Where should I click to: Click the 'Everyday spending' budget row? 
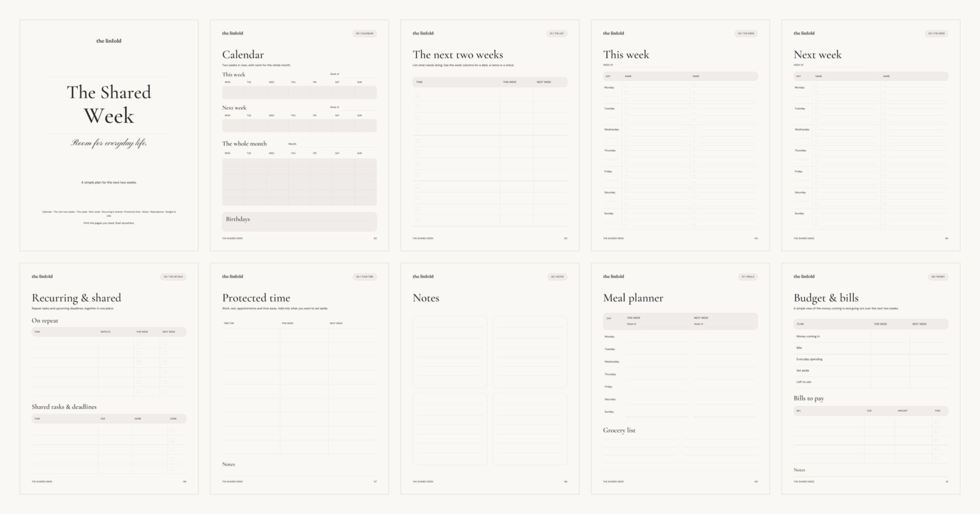tap(871, 359)
